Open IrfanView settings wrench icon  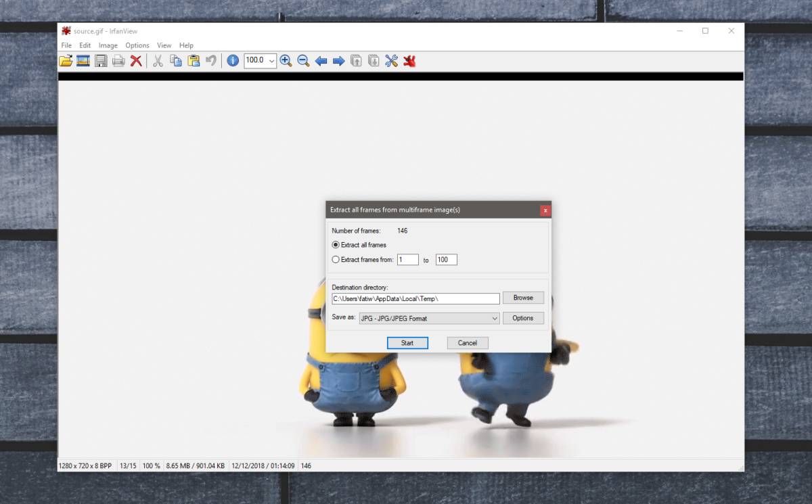click(x=391, y=61)
